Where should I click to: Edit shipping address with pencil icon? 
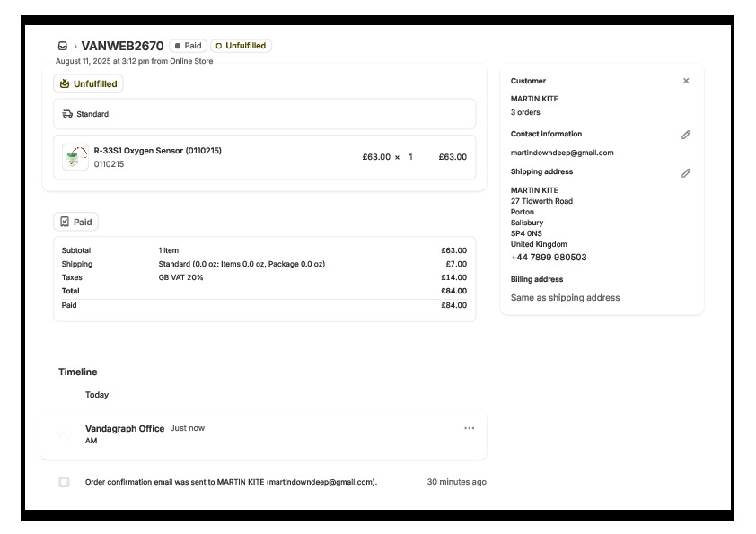686,172
